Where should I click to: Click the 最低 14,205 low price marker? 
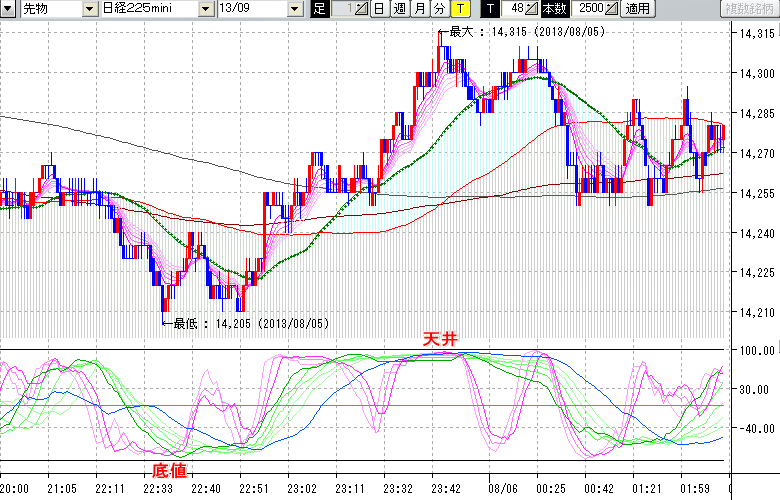coord(240,323)
